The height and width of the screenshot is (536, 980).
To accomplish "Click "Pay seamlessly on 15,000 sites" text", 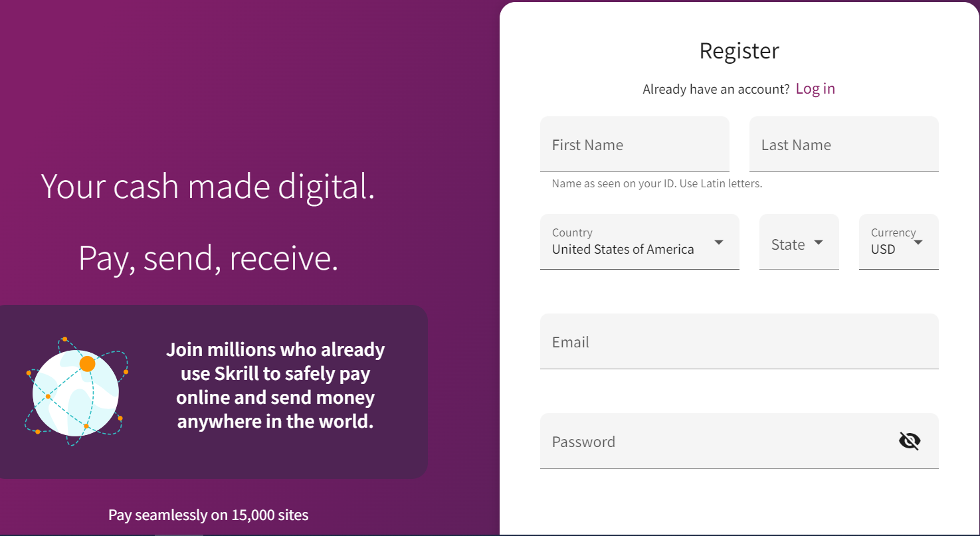I will tap(208, 515).
